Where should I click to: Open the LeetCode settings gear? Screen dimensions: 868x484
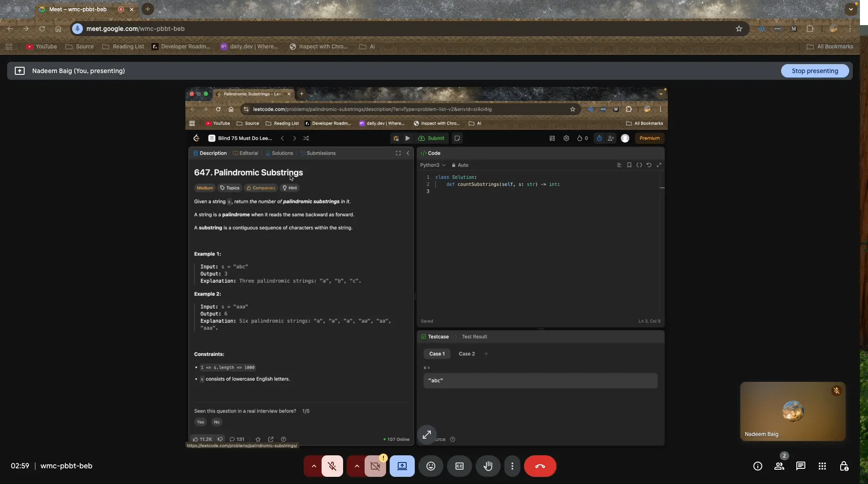[x=566, y=138]
